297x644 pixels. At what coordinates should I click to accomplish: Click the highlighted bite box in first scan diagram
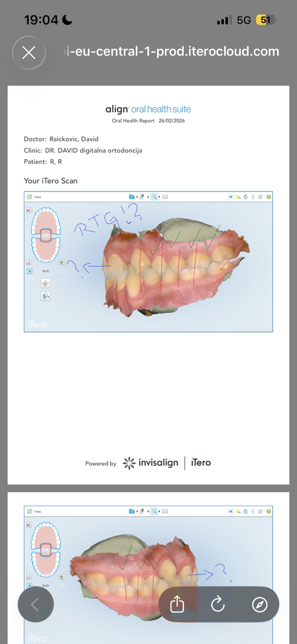pyautogui.click(x=46, y=235)
